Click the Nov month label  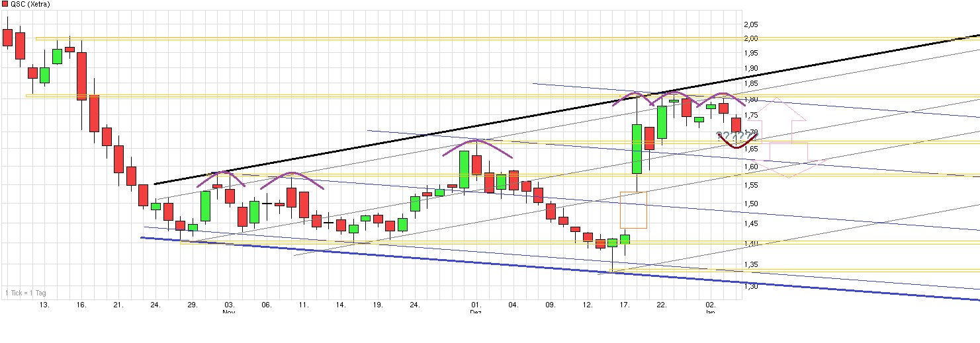point(229,311)
